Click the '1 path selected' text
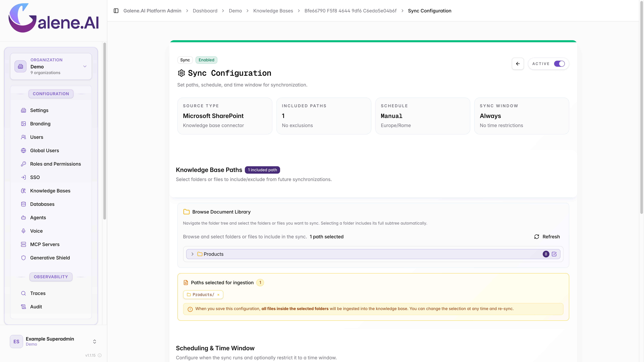Viewport: 644px width, 362px height. pyautogui.click(x=326, y=237)
